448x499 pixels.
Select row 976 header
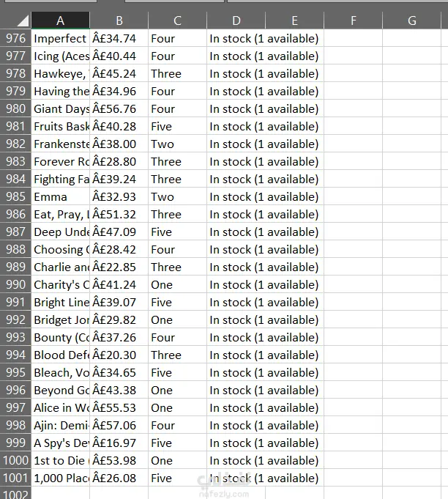pyautogui.click(x=15, y=39)
